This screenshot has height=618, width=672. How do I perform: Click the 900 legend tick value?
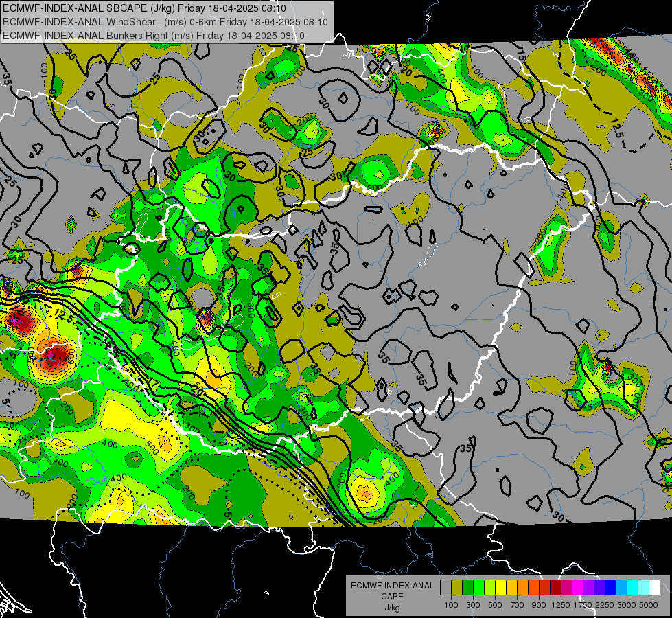coord(539,605)
